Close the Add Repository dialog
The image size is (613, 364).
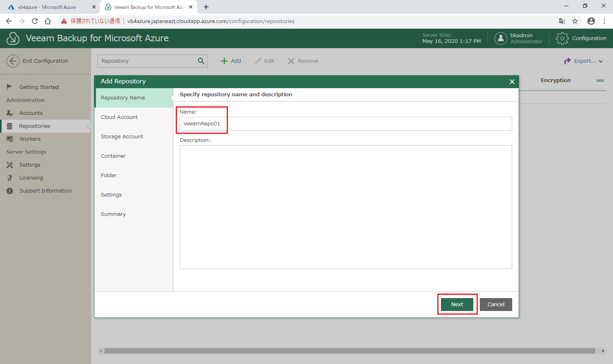point(512,82)
